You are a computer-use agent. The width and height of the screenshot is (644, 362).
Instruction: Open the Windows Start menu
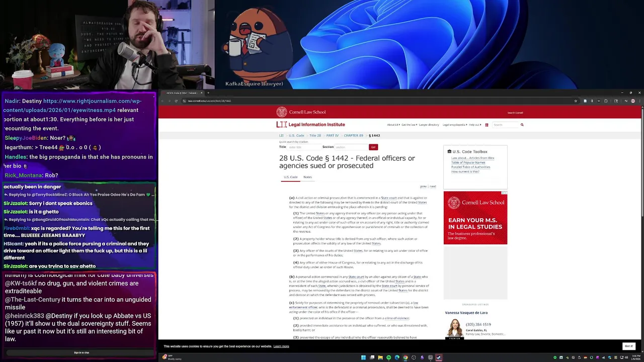tap(363, 357)
